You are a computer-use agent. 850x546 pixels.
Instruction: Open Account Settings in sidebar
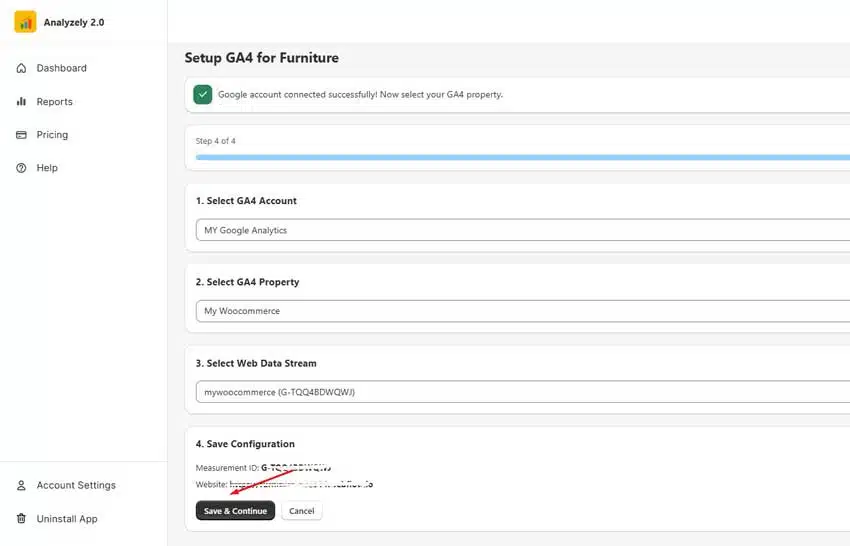(76, 485)
